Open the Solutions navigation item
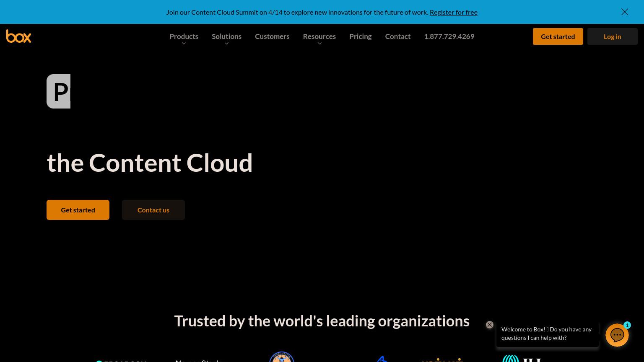 pos(226,36)
